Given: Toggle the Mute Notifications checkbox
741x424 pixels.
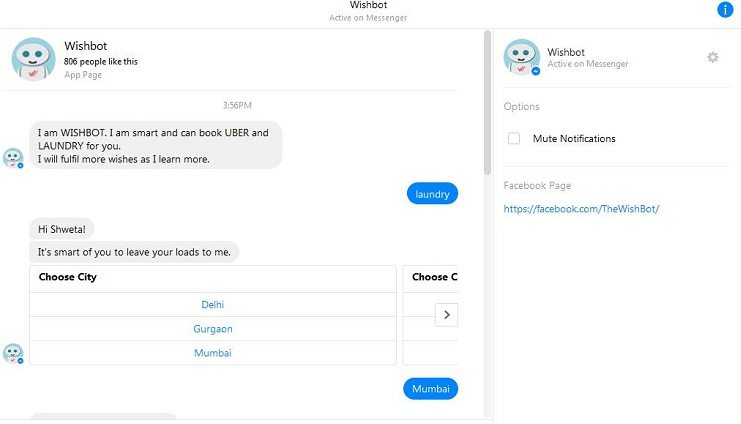Looking at the screenshot, I should (x=514, y=138).
